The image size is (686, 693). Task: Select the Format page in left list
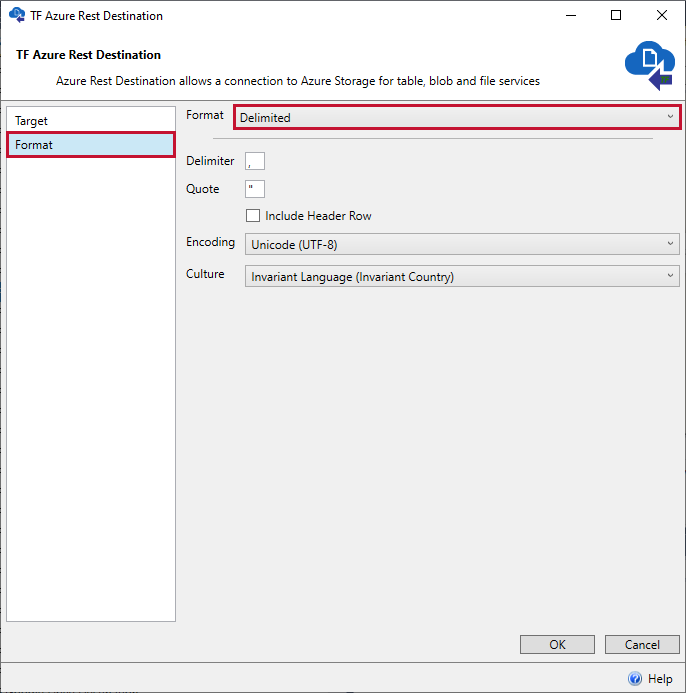(x=91, y=145)
